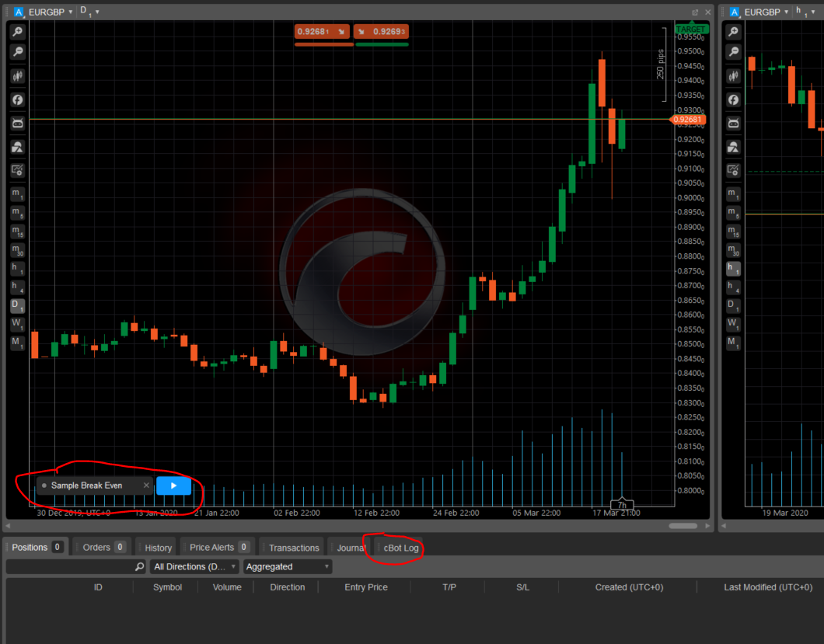Select h1 timeframe in right chart
This screenshot has height=644, width=824.
tap(733, 269)
